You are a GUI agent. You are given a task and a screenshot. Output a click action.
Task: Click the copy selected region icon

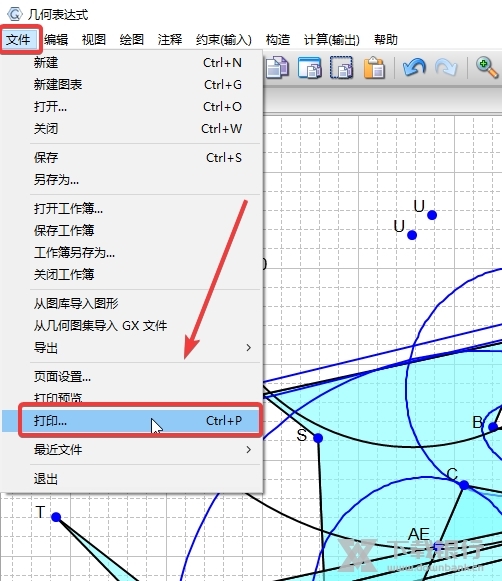pos(341,67)
